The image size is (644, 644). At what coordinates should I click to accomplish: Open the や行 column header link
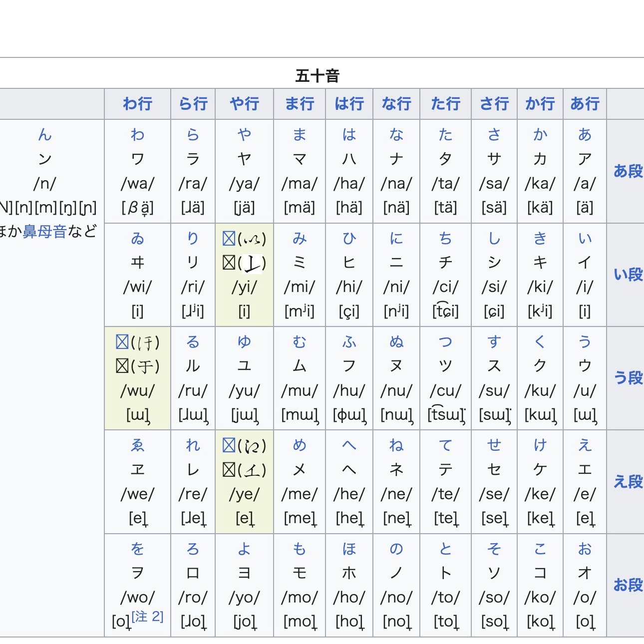[244, 104]
